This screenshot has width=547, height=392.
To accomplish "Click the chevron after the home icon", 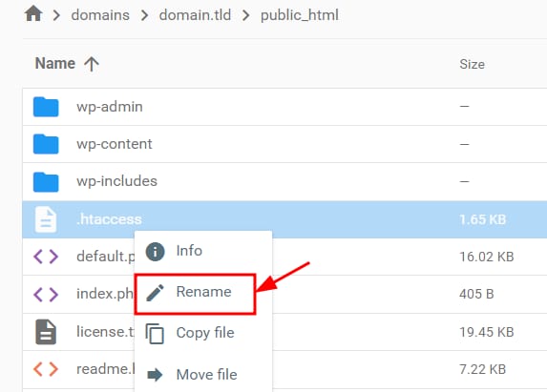I will [x=56, y=15].
